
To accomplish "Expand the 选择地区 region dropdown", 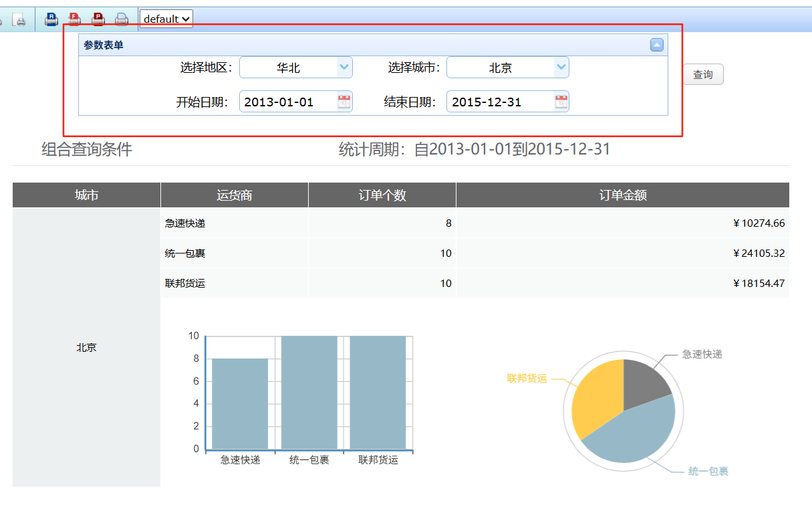I will pyautogui.click(x=344, y=67).
